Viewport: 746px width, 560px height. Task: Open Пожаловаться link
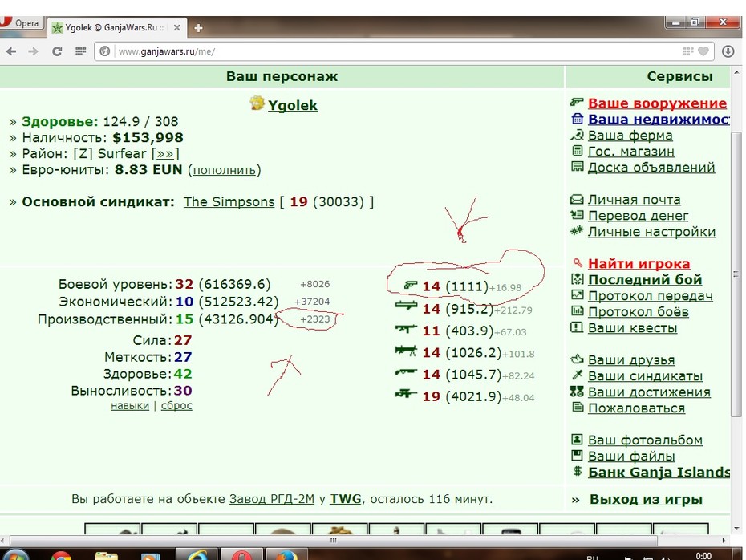[637, 408]
